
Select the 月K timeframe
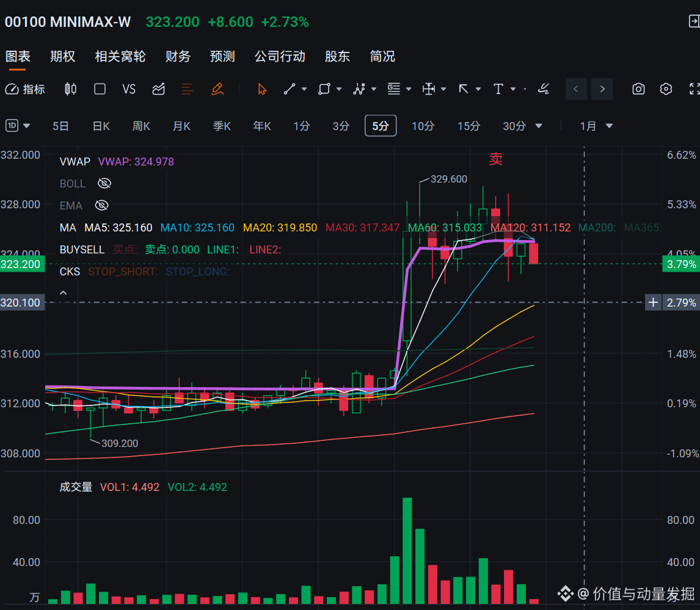tap(181, 126)
